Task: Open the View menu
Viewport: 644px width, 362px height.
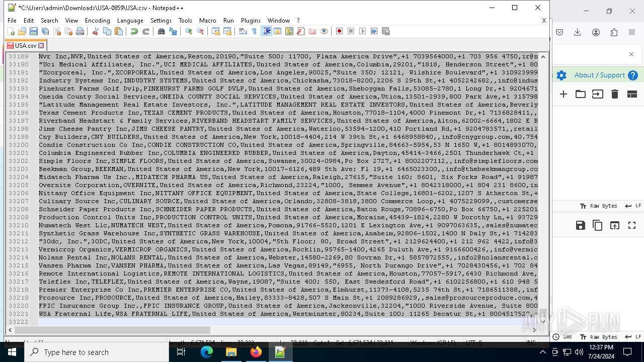Action: point(71,21)
